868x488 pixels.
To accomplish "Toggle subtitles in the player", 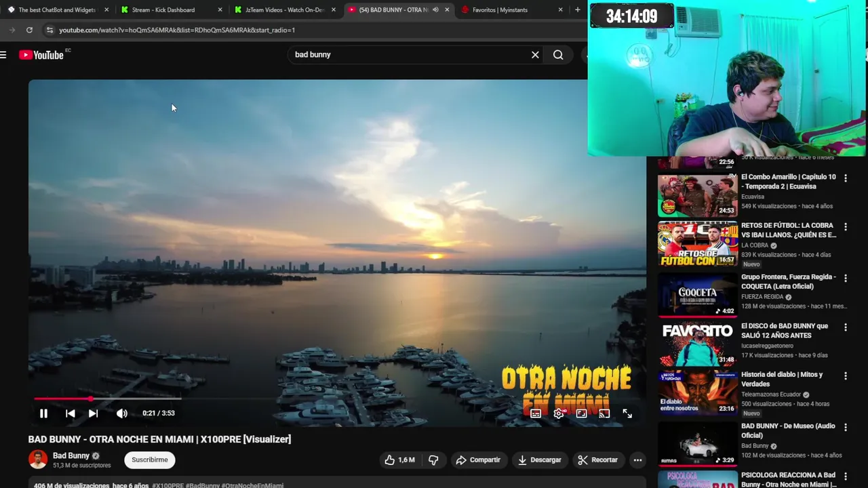I will (536, 413).
